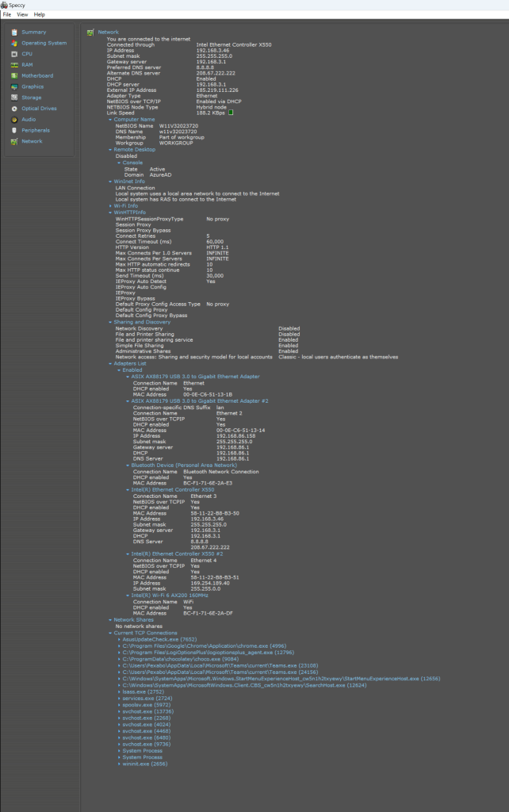Expand the svchost.exe (13736) entry
Image resolution: width=509 pixels, height=812 pixels.
119,711
